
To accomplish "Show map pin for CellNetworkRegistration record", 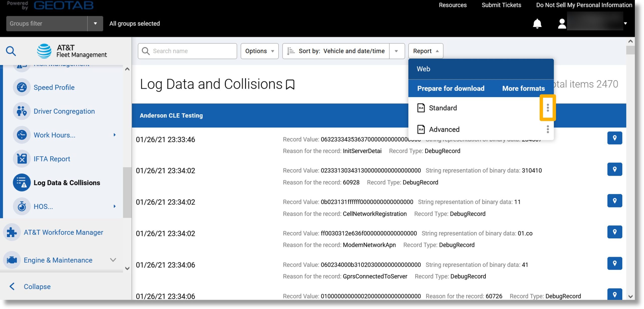I will click(614, 201).
